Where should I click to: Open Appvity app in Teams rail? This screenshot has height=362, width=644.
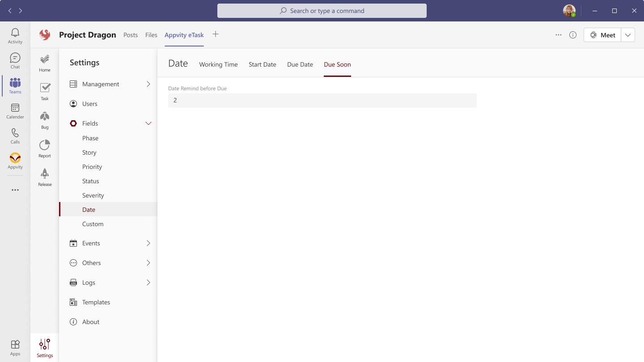click(x=15, y=158)
